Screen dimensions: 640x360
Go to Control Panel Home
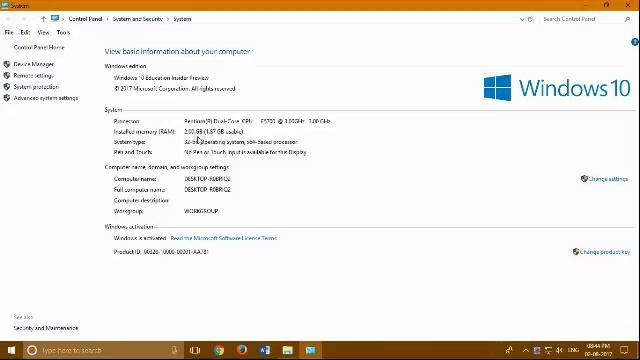pos(39,47)
